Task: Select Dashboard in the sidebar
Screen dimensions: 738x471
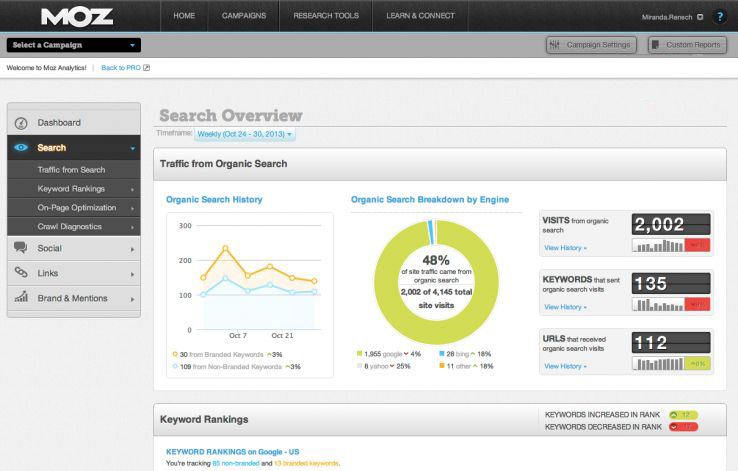Action: pyautogui.click(x=74, y=123)
